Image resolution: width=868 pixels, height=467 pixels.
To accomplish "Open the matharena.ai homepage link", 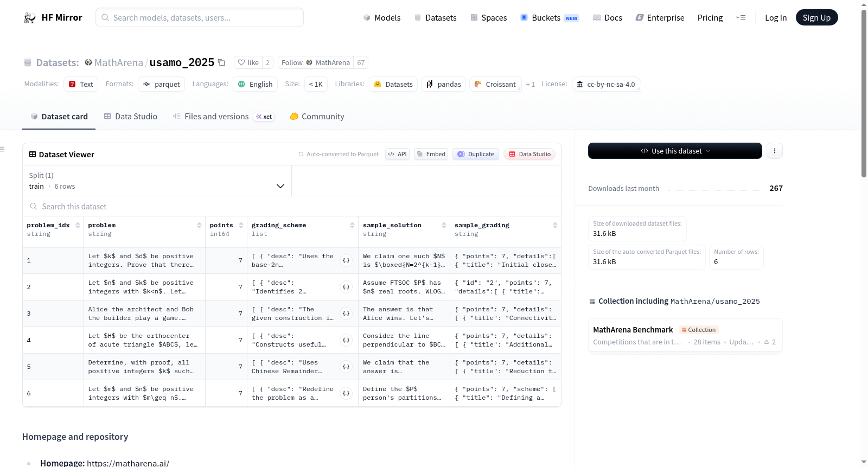I will click(x=128, y=463).
